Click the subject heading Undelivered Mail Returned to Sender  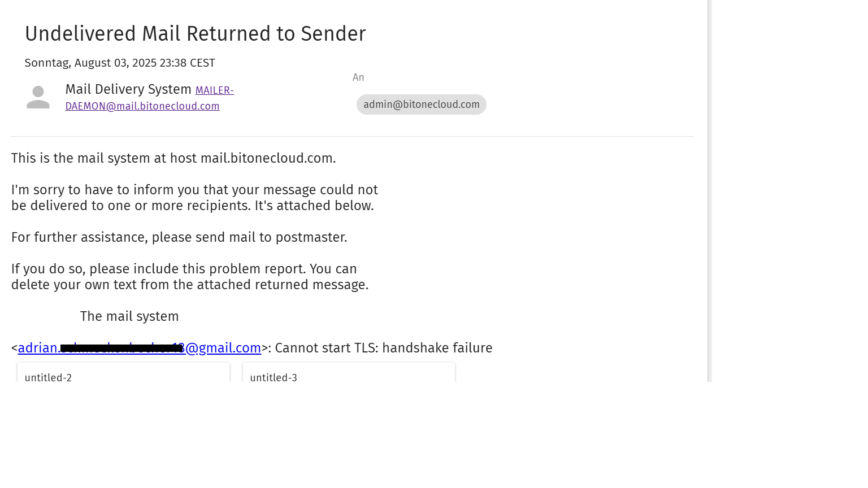coord(195,34)
